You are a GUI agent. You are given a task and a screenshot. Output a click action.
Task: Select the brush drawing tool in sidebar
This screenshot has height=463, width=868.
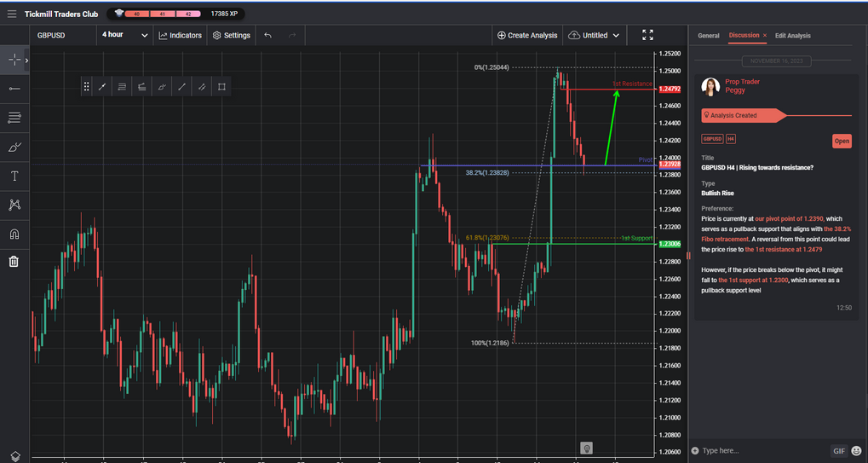click(x=14, y=147)
